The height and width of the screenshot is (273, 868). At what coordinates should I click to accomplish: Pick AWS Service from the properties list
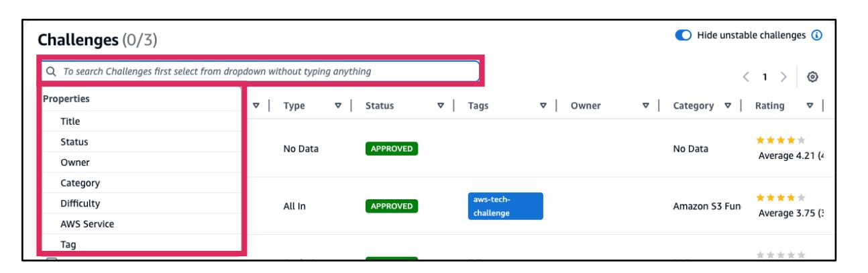pyautogui.click(x=78, y=223)
